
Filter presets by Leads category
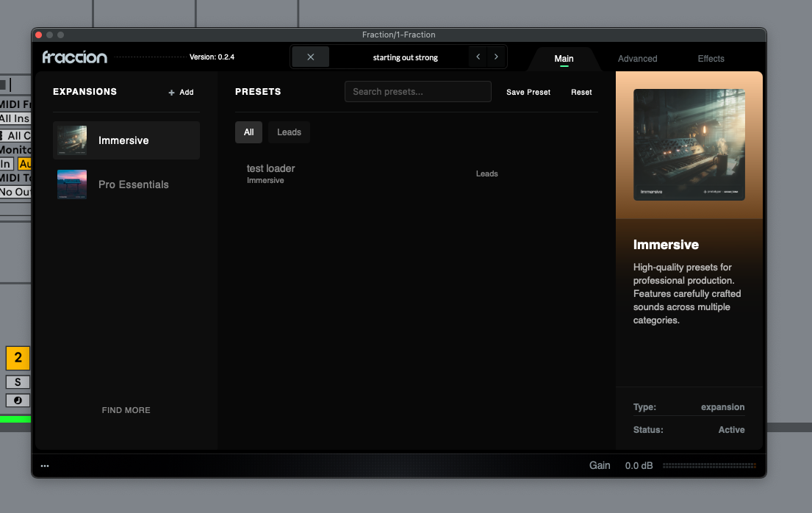(x=289, y=132)
